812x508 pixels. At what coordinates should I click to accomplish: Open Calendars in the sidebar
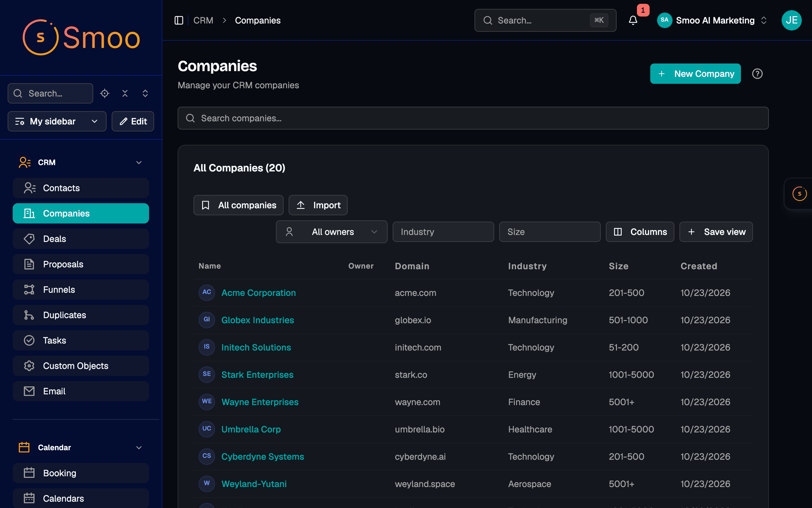pos(81,498)
